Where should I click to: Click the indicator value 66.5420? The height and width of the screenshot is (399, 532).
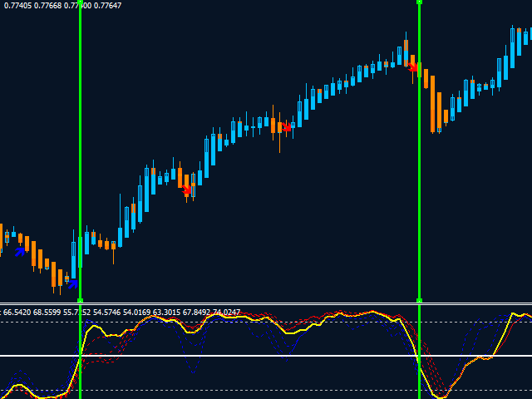(x=17, y=313)
